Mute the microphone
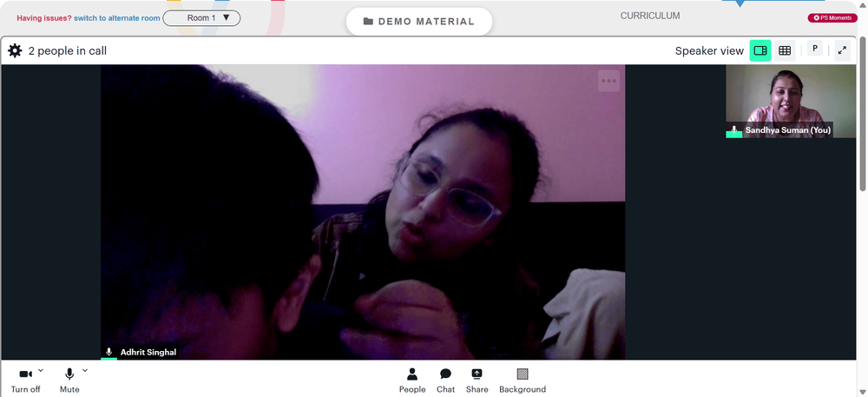The image size is (868, 397). (x=69, y=381)
